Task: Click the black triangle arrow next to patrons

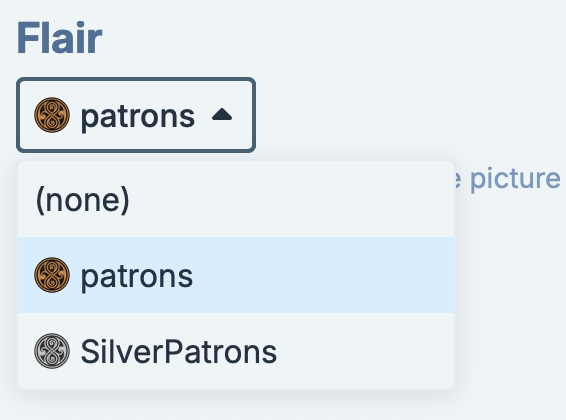Action: (222, 115)
